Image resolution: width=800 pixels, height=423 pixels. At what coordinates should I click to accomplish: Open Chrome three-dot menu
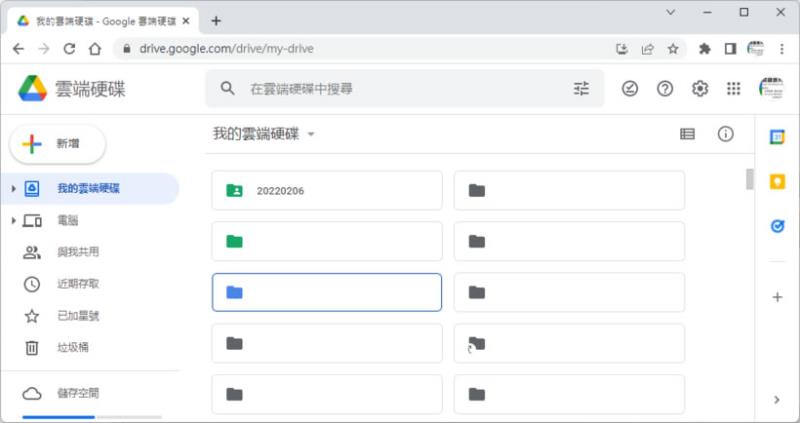click(x=782, y=49)
